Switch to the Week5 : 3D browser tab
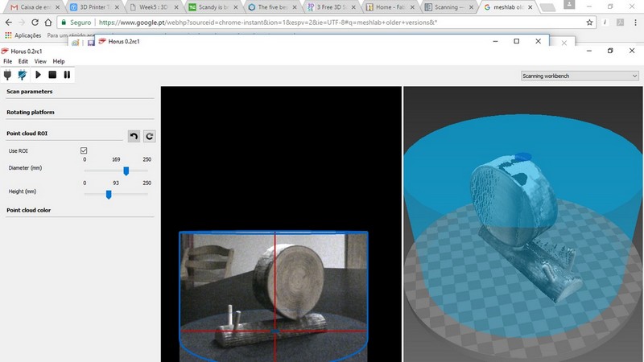 (x=153, y=7)
